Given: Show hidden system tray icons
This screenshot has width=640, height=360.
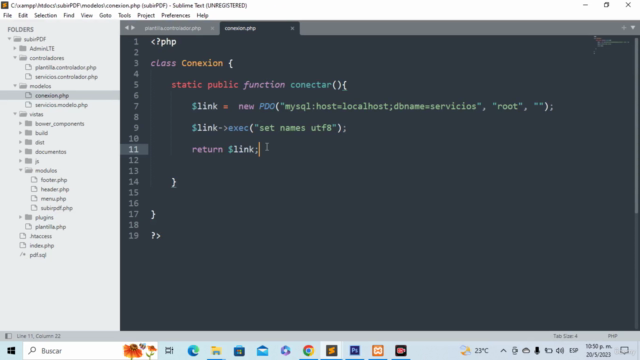Looking at the screenshot, I should (x=503, y=351).
